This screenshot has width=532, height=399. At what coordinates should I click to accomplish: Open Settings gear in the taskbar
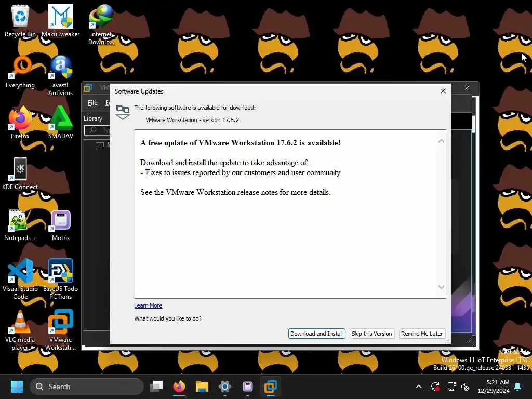click(x=224, y=387)
